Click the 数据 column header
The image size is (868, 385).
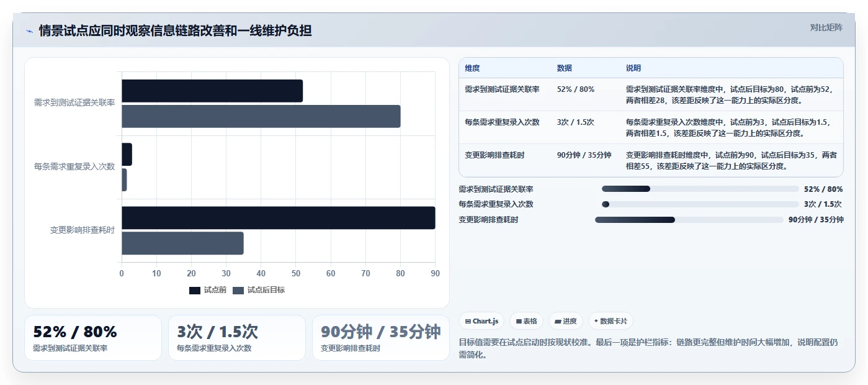565,68
